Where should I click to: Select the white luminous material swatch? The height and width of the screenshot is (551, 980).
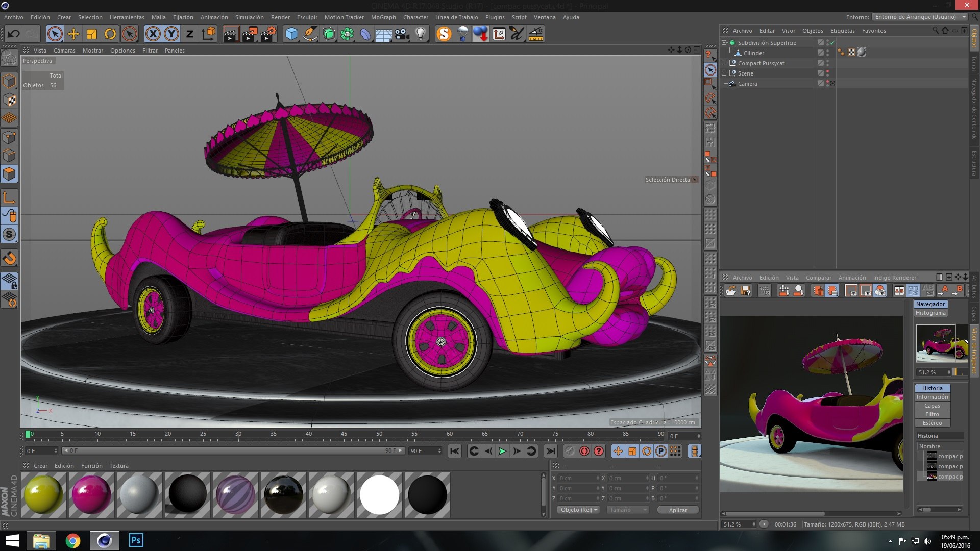coord(379,494)
